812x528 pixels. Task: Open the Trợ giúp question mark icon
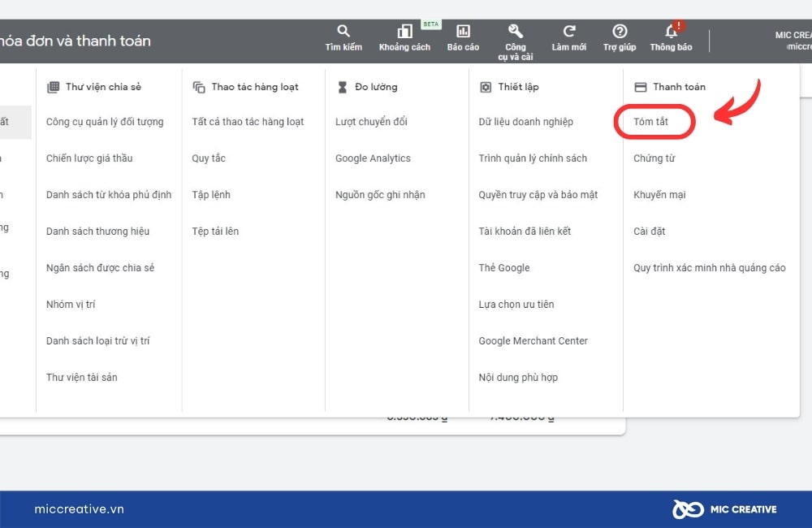click(620, 31)
